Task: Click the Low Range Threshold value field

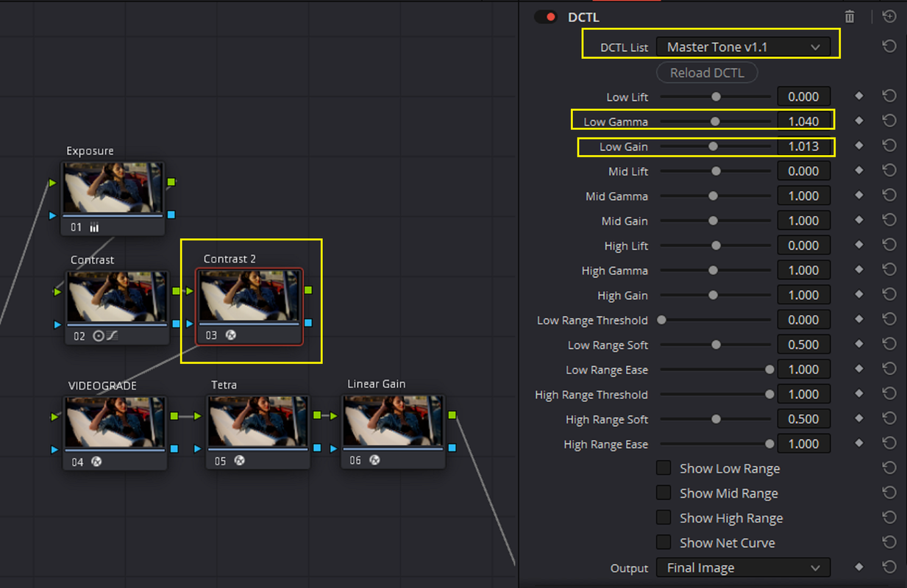Action: (x=803, y=320)
